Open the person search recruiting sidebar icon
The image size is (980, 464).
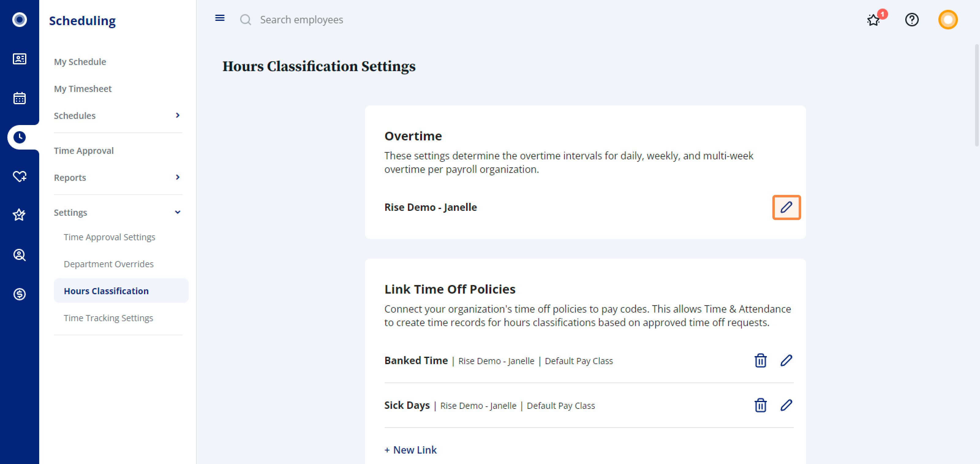click(x=19, y=255)
